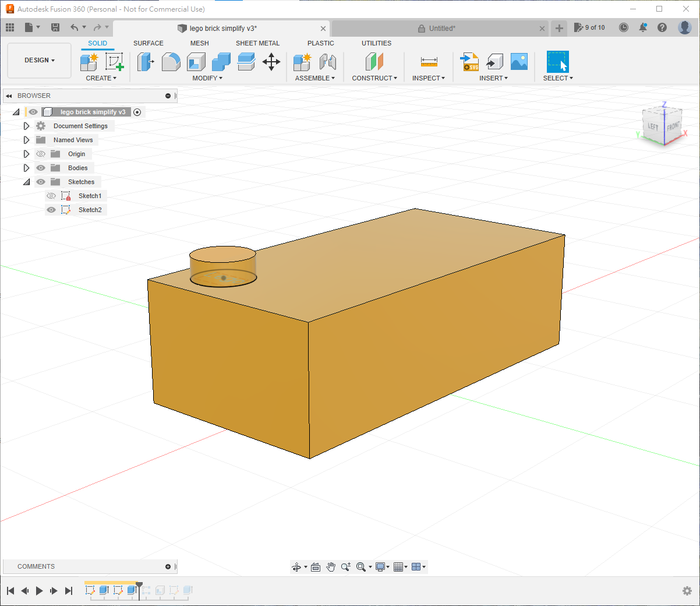Click the Save icon in top bar
The image size is (700, 606).
(55, 27)
